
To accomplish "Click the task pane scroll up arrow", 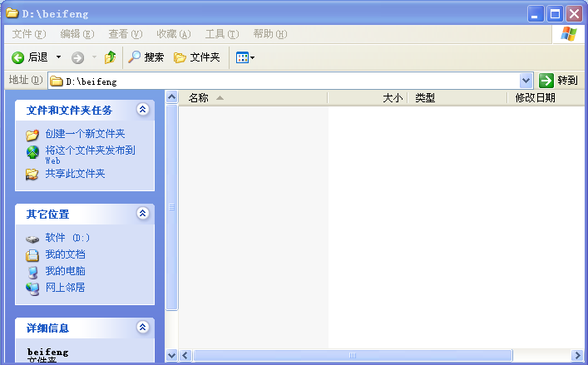I will [172, 97].
